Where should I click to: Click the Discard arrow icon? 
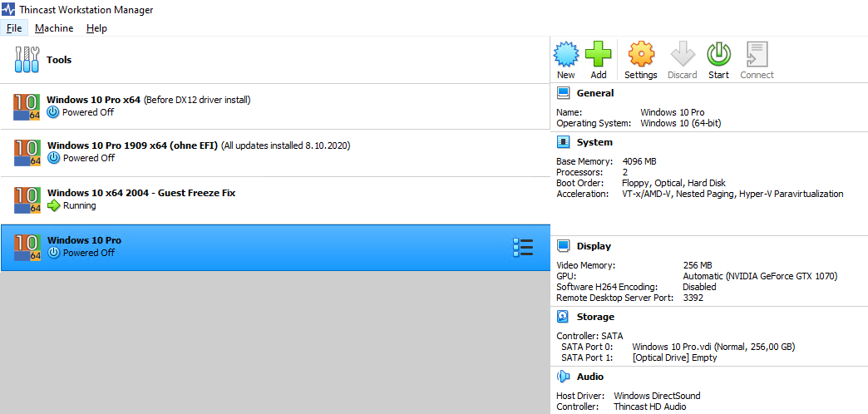pyautogui.click(x=683, y=54)
